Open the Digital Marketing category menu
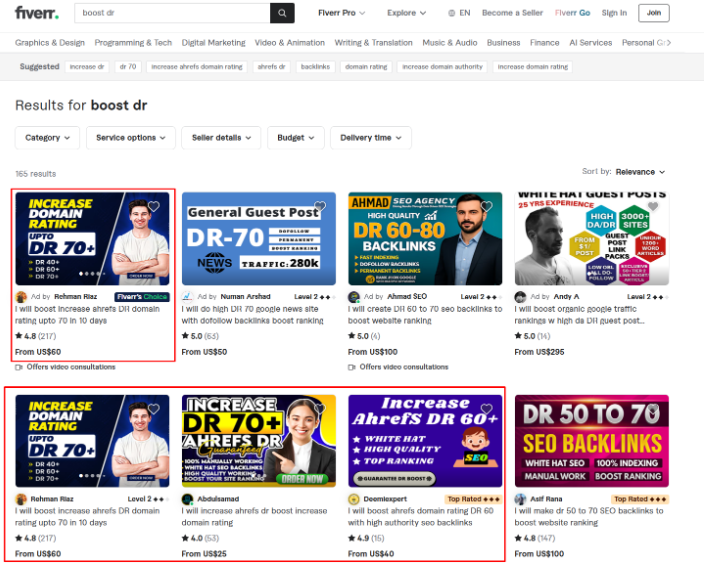710x564 pixels. pos(213,43)
